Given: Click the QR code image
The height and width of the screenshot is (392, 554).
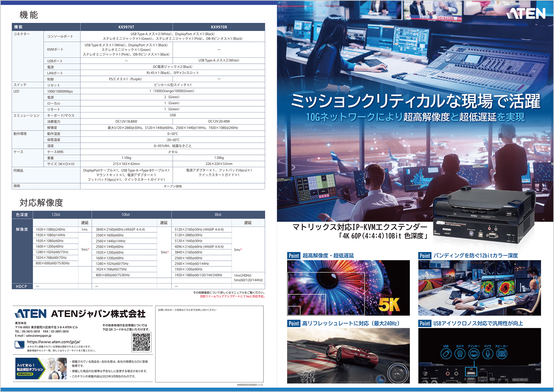Looking at the screenshot, I should 141,342.
